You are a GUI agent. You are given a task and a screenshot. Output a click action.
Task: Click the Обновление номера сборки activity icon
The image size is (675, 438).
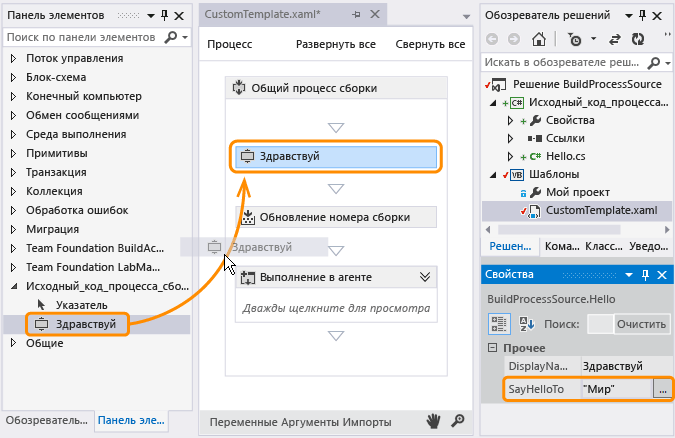click(248, 217)
